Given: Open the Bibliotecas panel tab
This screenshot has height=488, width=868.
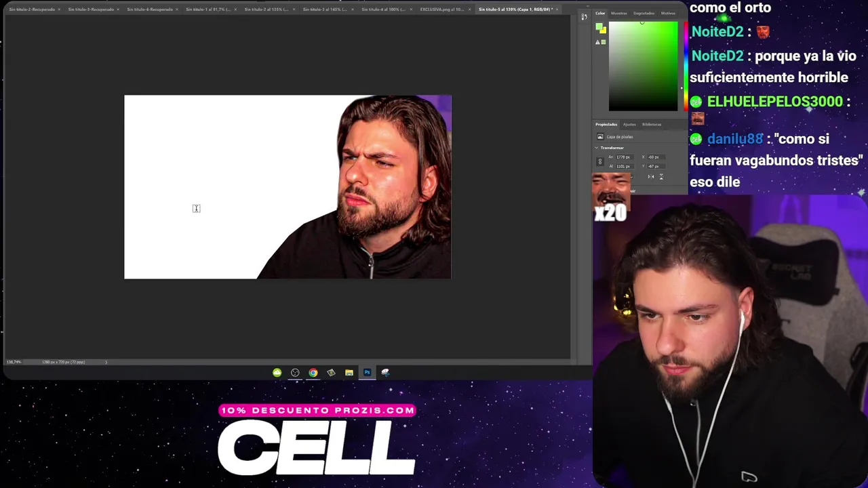Looking at the screenshot, I should click(x=652, y=124).
